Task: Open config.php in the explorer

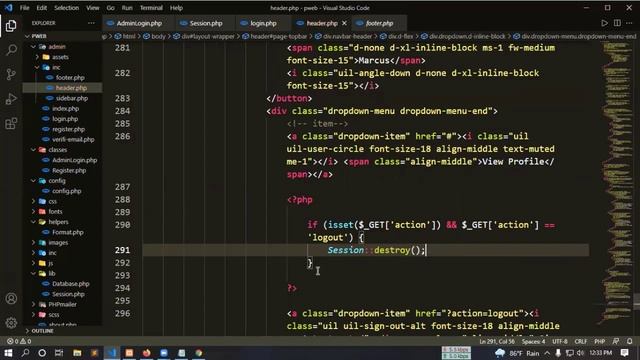Action: tap(66, 191)
